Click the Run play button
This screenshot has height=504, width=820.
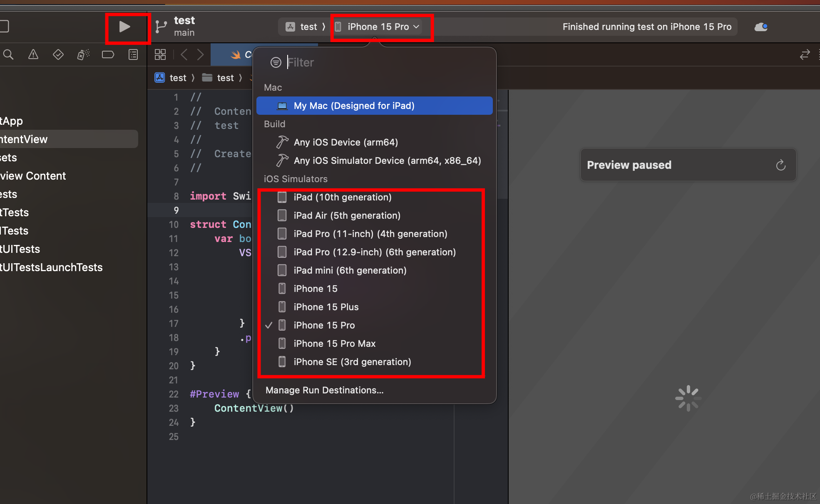(x=124, y=27)
